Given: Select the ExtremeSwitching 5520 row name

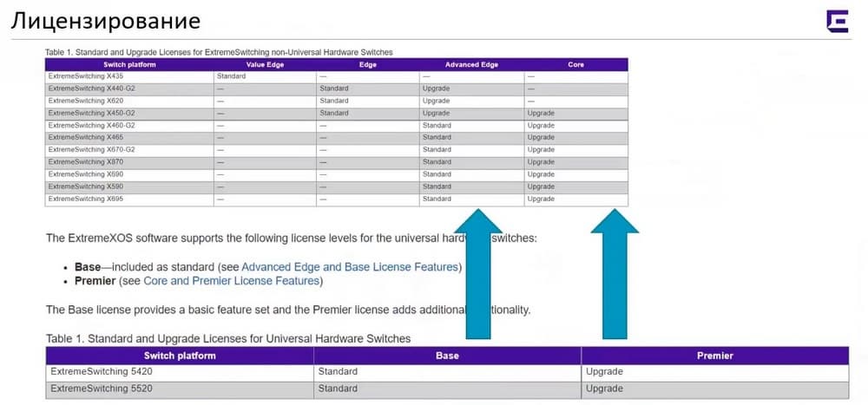Looking at the screenshot, I should (102, 389).
